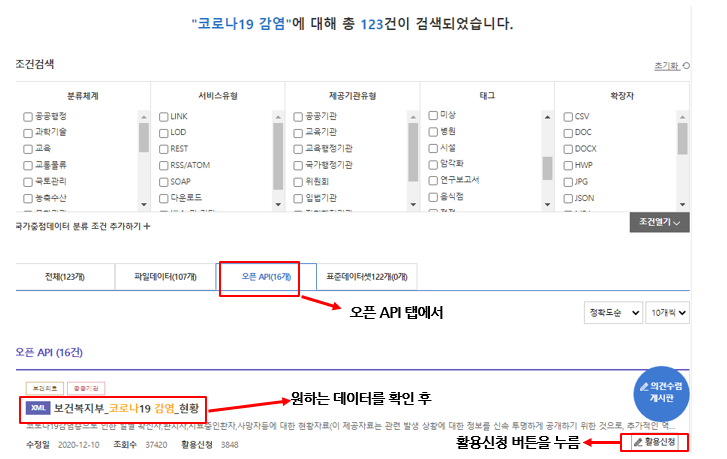Tick the 위원회 checkbox
727x459 pixels.
[x=298, y=182]
